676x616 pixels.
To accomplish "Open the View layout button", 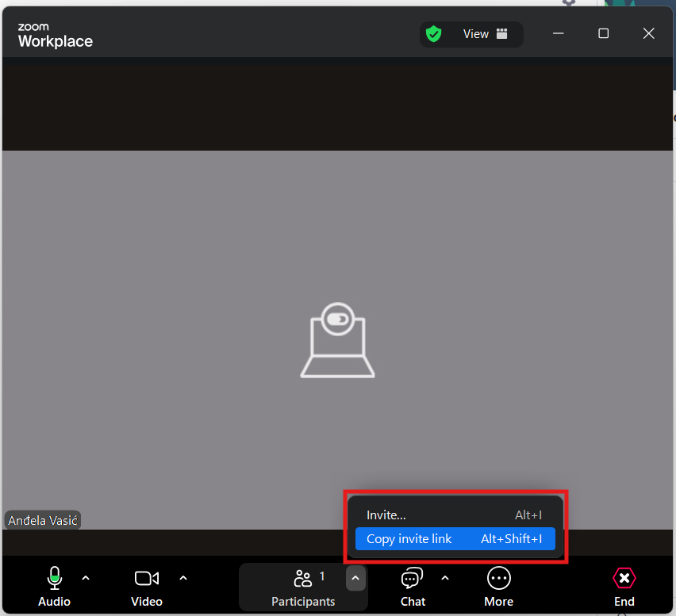I will pos(485,34).
